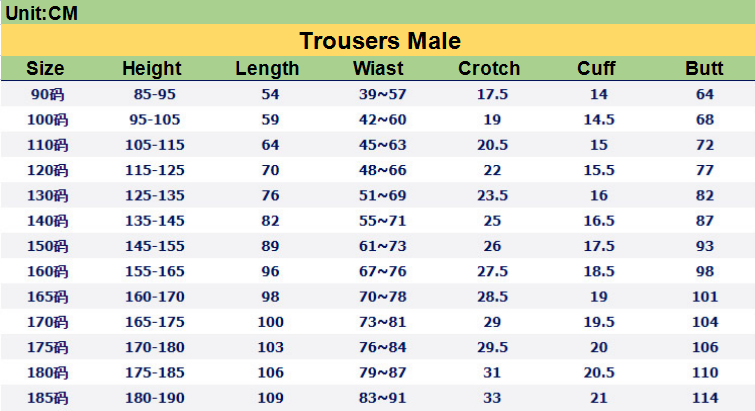Click the Size column header
The image size is (755, 411).
(45, 68)
